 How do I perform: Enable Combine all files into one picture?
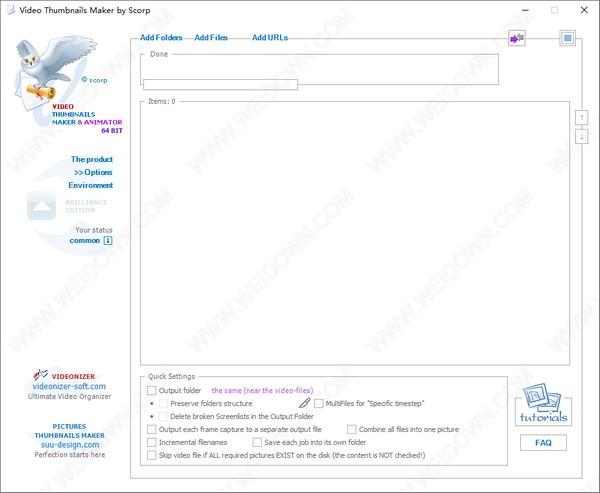pos(352,429)
